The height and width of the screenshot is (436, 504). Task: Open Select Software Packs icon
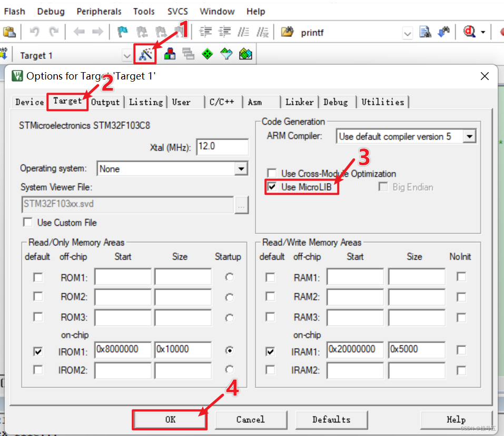[226, 54]
